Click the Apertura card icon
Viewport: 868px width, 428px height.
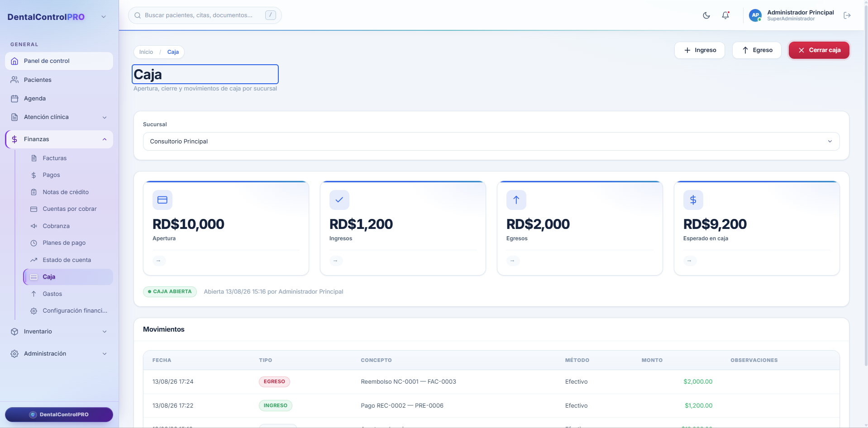162,200
